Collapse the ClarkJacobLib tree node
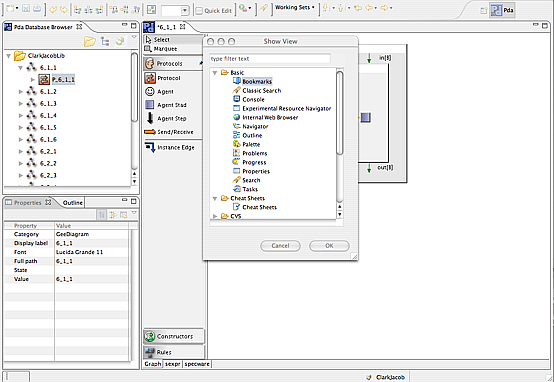This screenshot has width=554, height=382. click(x=8, y=56)
